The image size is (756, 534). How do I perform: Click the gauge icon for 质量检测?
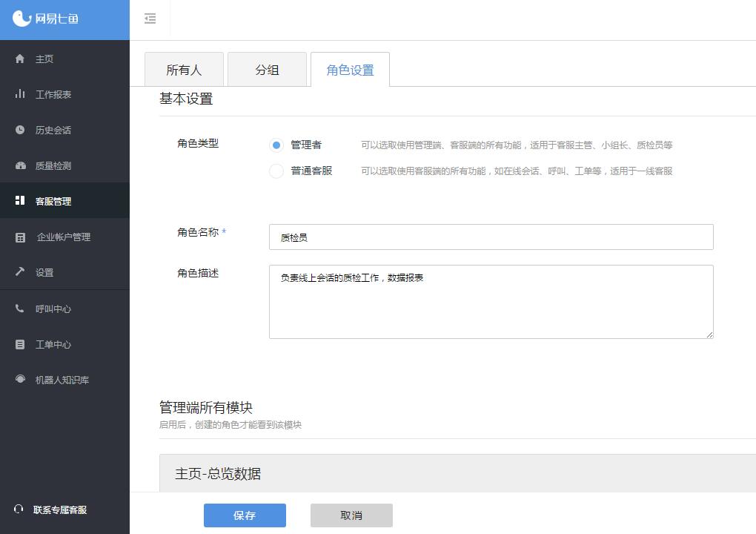click(20, 165)
